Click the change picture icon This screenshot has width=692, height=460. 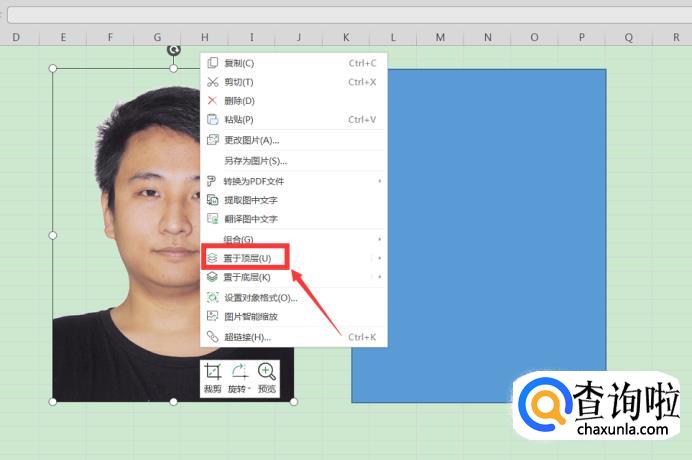213,140
